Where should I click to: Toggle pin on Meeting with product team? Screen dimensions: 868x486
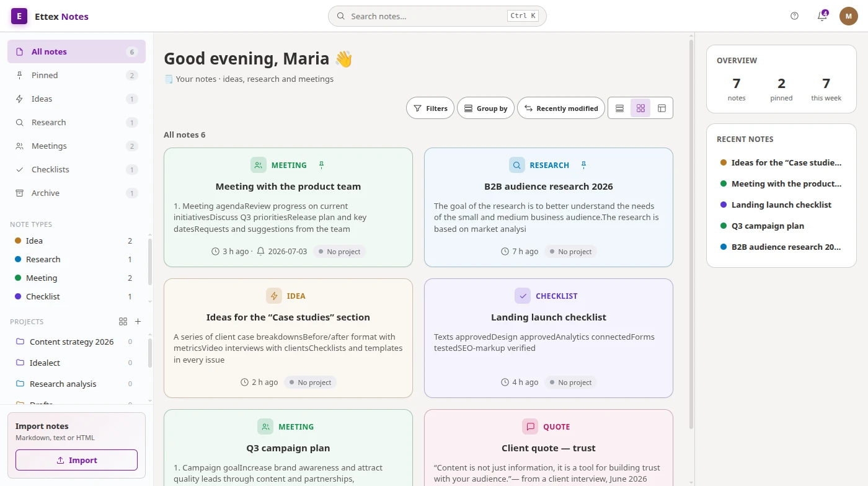(x=321, y=165)
